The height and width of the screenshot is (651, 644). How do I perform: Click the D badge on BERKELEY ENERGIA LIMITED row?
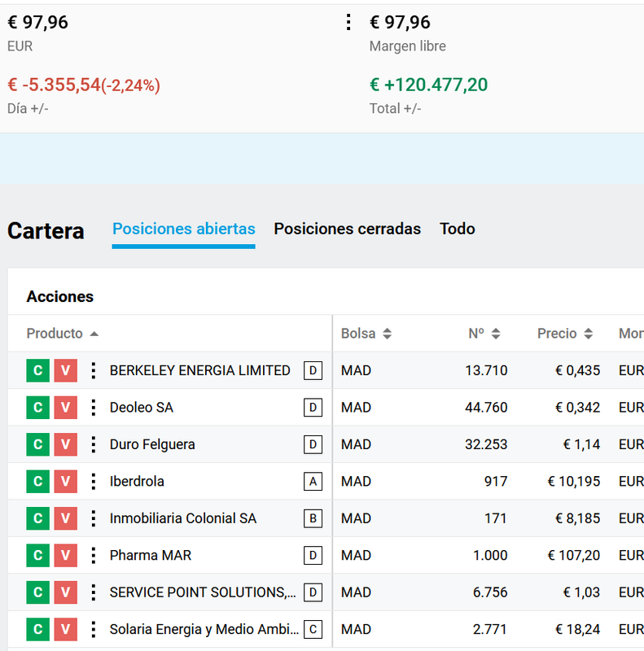(313, 370)
